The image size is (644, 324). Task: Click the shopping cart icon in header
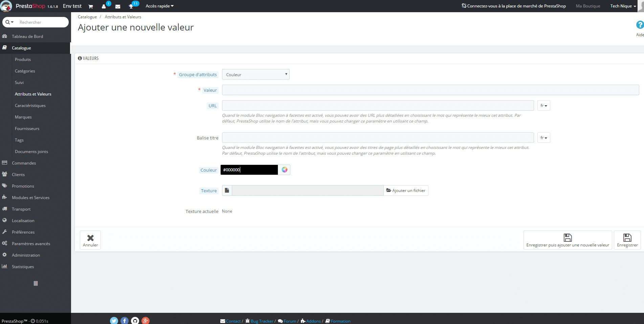coord(90,6)
